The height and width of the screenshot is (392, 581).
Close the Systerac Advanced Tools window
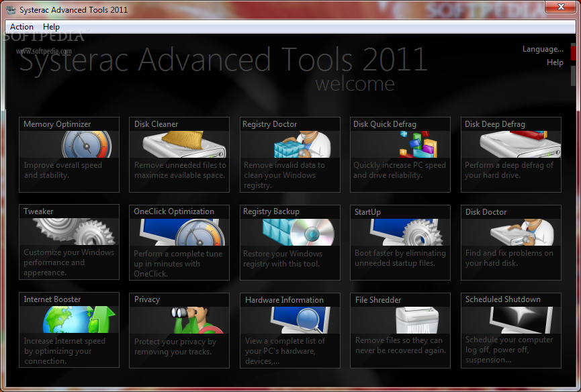(561, 7)
